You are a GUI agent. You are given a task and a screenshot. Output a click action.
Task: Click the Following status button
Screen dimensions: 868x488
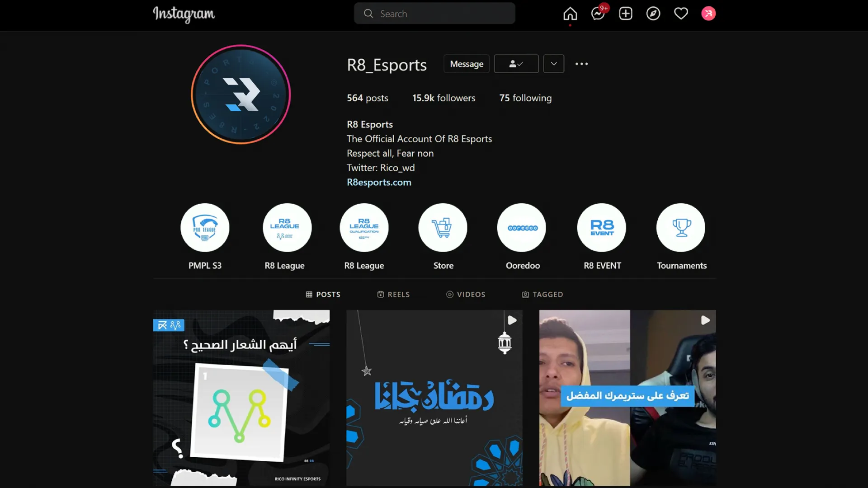coord(516,64)
